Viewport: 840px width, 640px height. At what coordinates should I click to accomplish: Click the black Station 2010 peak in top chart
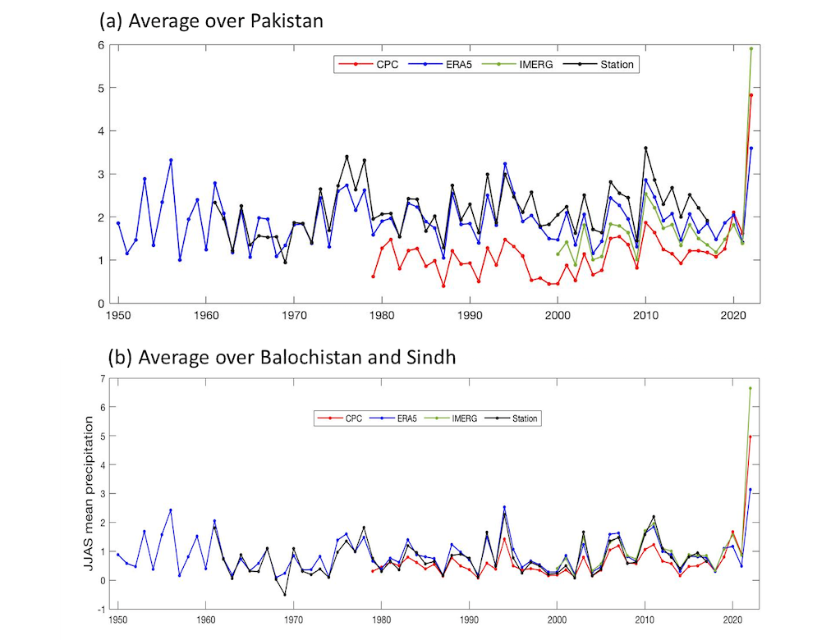coord(646,148)
